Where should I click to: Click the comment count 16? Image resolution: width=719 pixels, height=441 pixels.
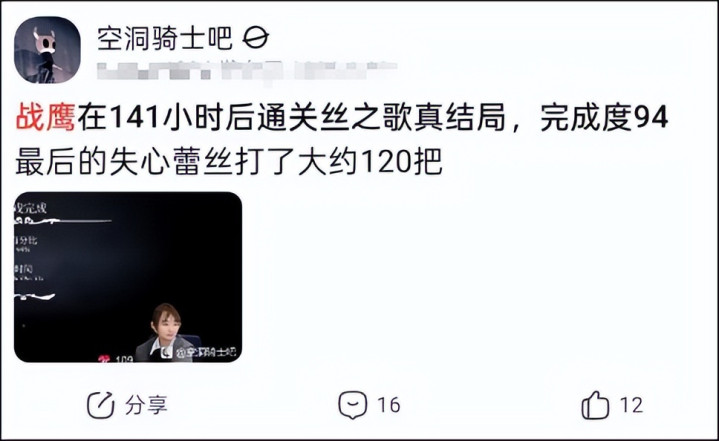[389, 405]
